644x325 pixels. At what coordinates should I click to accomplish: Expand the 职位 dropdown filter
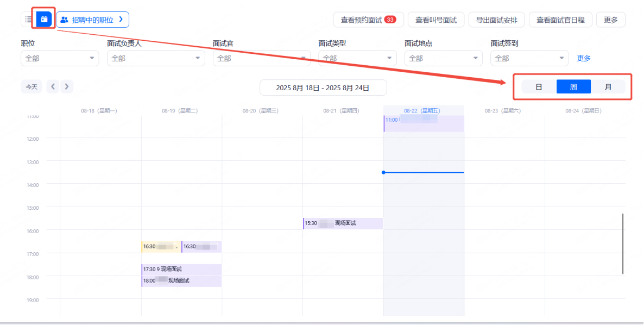[60, 58]
